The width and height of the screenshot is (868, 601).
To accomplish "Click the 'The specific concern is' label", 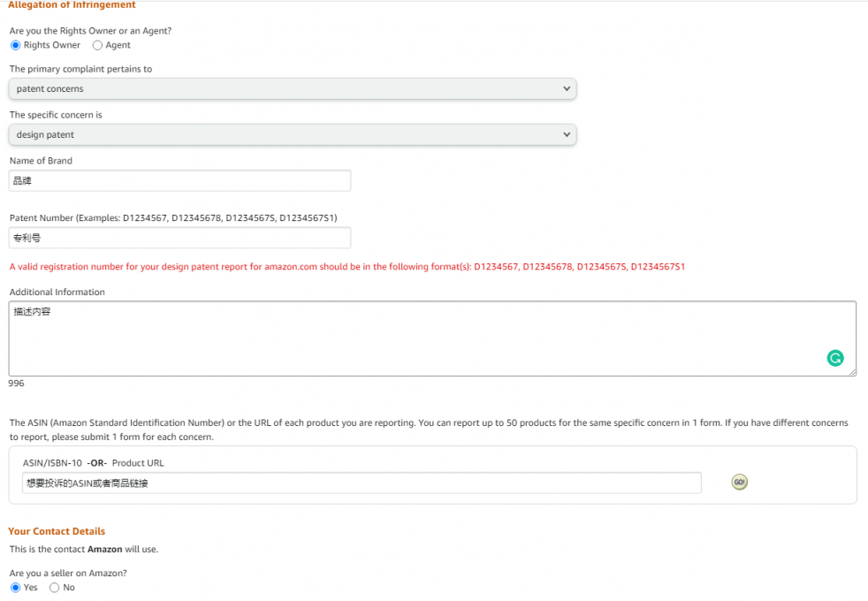I will (56, 115).
